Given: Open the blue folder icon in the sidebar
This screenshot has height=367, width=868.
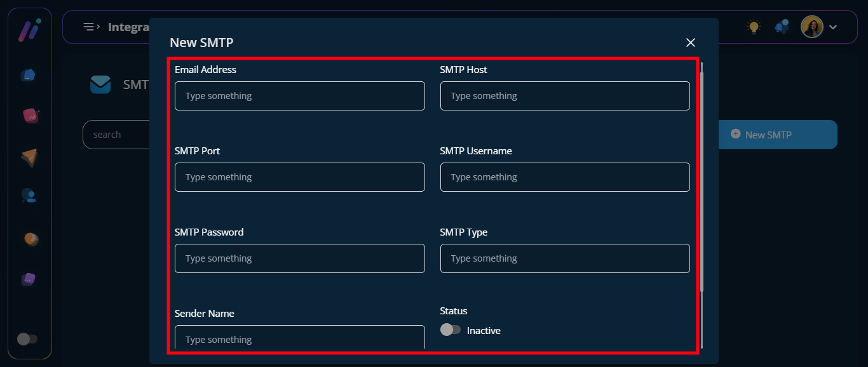Looking at the screenshot, I should click(x=28, y=75).
